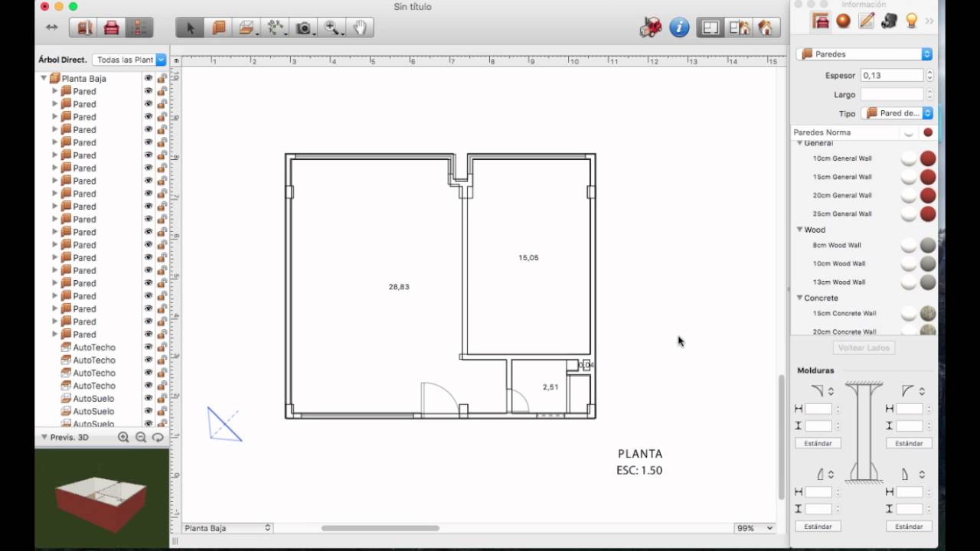Click the Molduras section heading
The width and height of the screenshot is (980, 551).
pyautogui.click(x=815, y=370)
